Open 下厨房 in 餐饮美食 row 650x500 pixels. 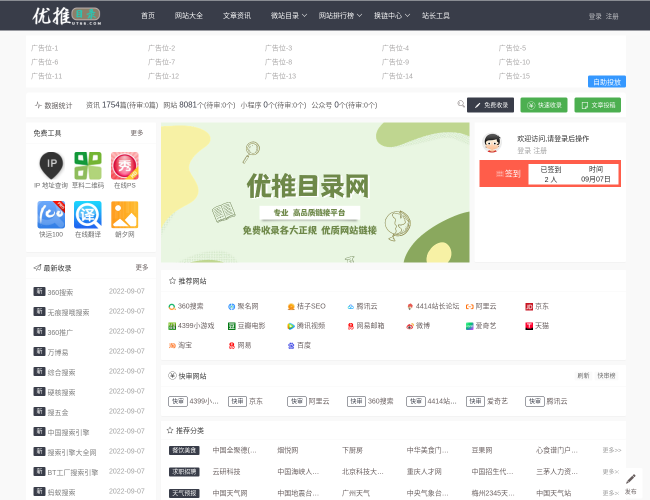(352, 450)
